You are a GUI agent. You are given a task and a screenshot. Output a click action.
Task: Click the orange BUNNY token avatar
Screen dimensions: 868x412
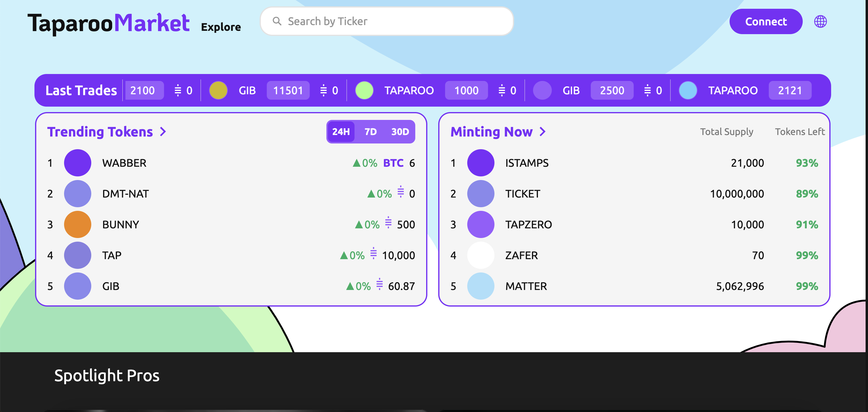click(x=77, y=224)
